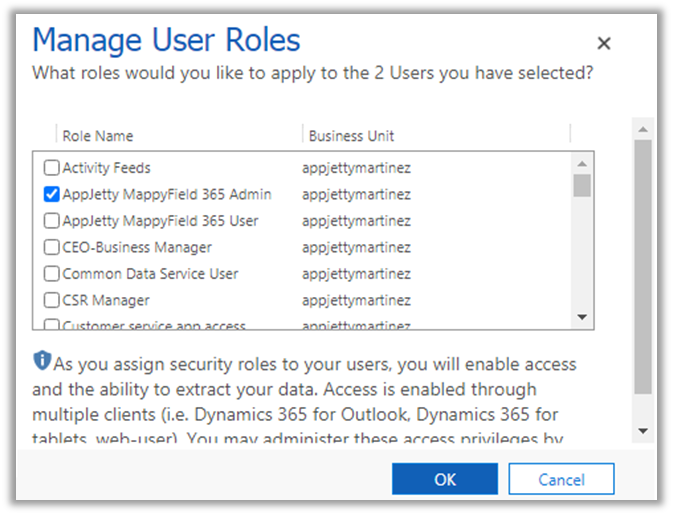
Task: Close the Manage User Roles dialog
Action: pos(603,43)
